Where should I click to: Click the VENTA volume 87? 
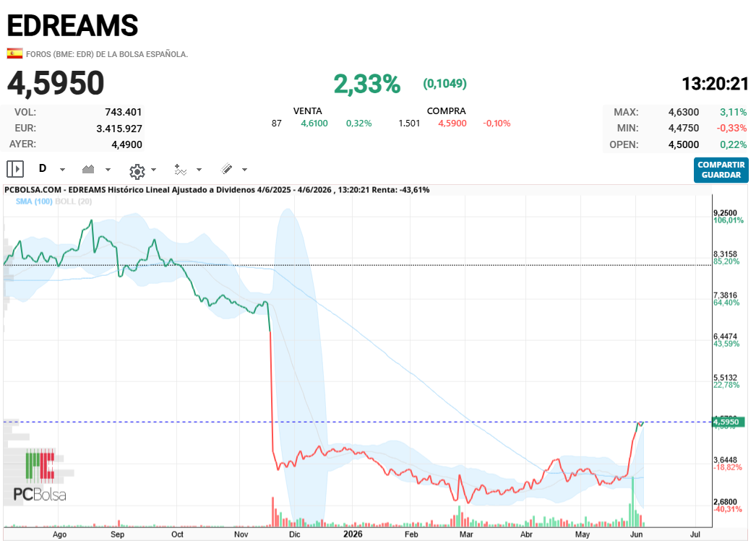click(x=276, y=124)
